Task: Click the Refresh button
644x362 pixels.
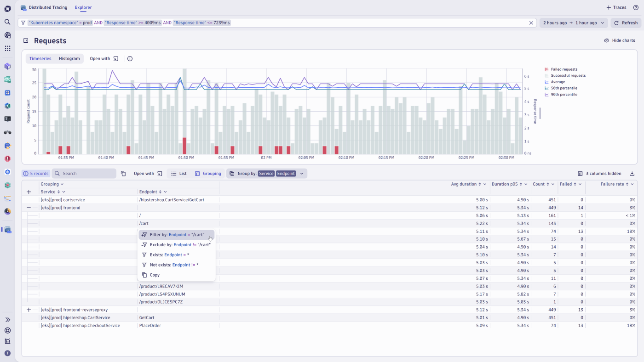Action: tap(626, 22)
